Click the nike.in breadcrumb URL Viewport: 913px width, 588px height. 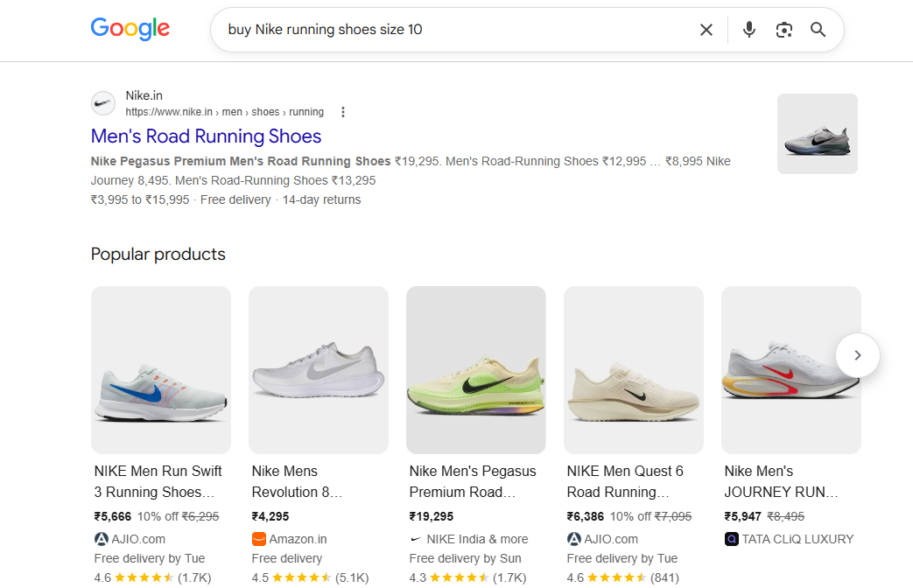pyautogui.click(x=224, y=112)
